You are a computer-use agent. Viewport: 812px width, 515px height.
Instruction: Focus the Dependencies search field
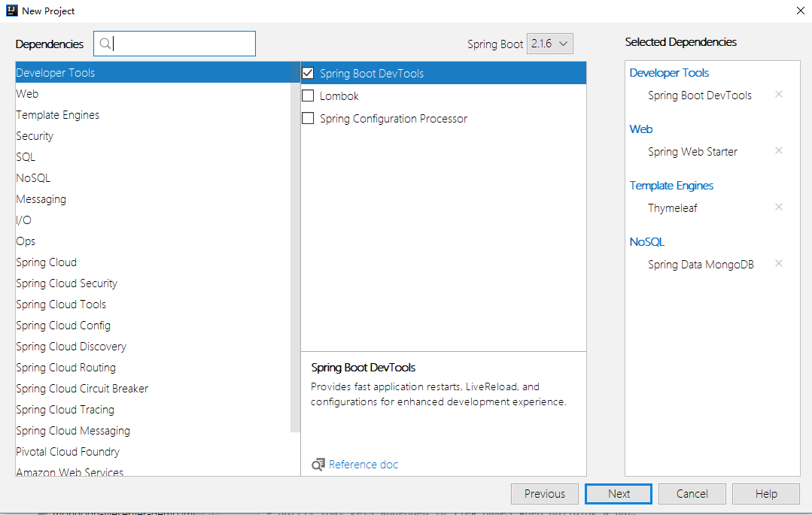pyautogui.click(x=175, y=44)
